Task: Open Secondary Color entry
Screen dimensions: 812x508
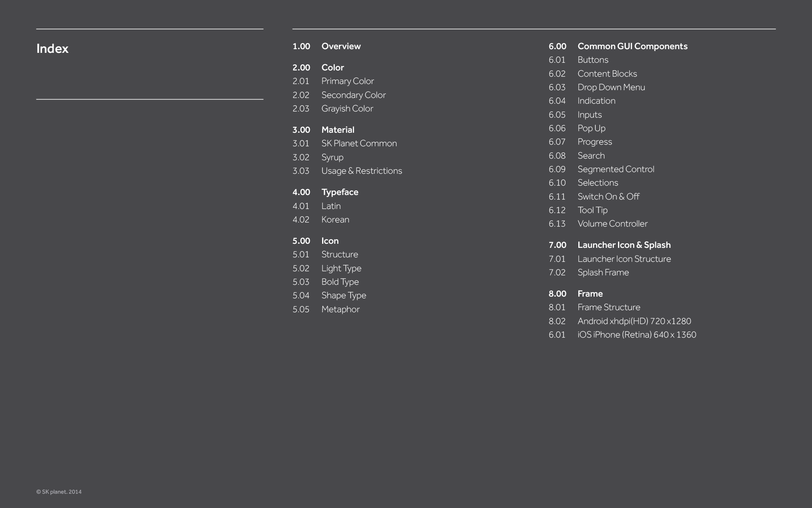Action: pyautogui.click(x=354, y=95)
